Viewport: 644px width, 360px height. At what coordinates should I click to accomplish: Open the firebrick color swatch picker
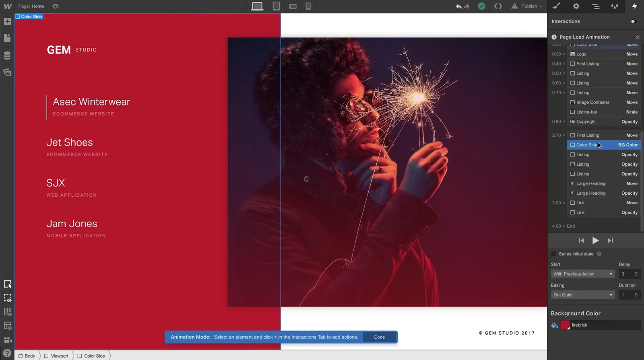pyautogui.click(x=565, y=325)
